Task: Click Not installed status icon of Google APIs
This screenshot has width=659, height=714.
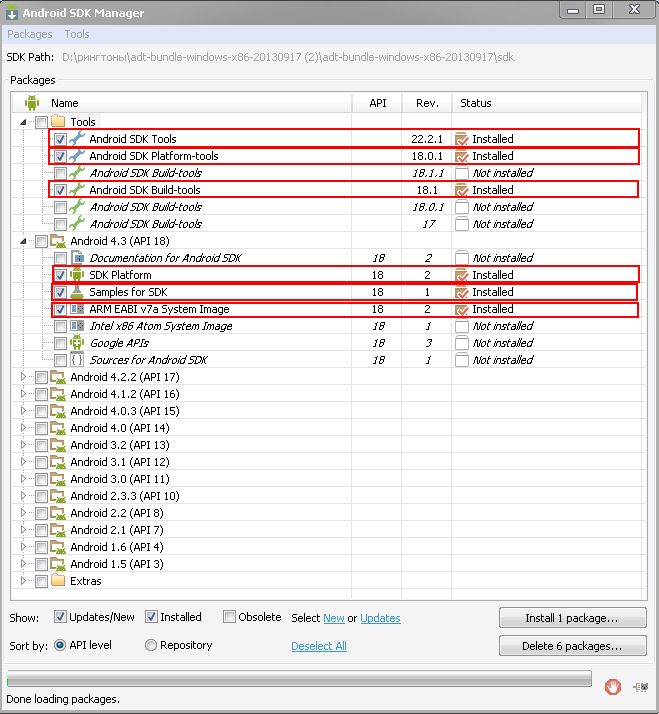Action: point(462,343)
